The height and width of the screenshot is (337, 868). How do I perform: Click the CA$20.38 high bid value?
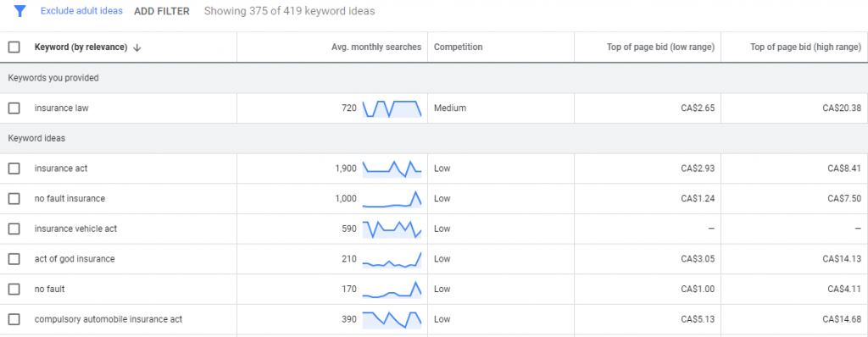(x=842, y=108)
